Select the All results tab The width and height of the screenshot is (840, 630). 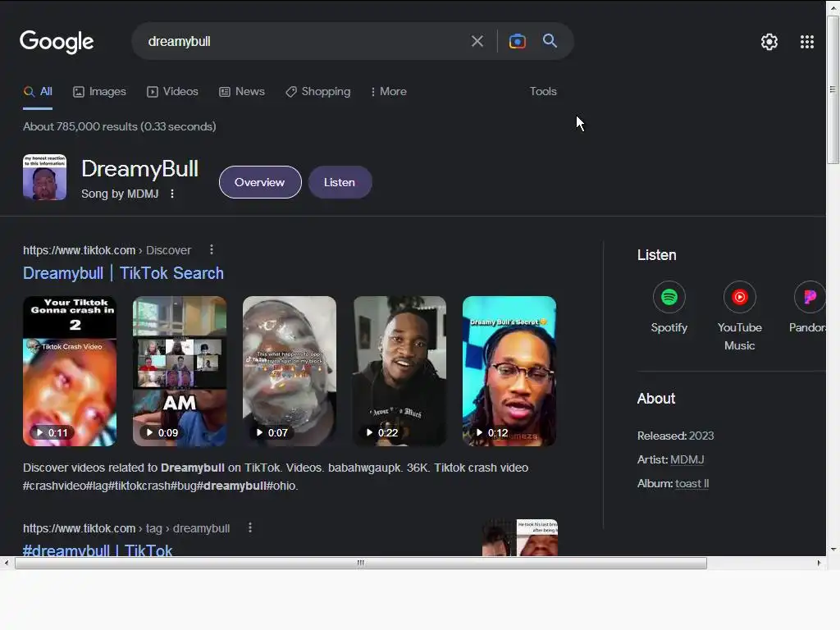[x=38, y=92]
